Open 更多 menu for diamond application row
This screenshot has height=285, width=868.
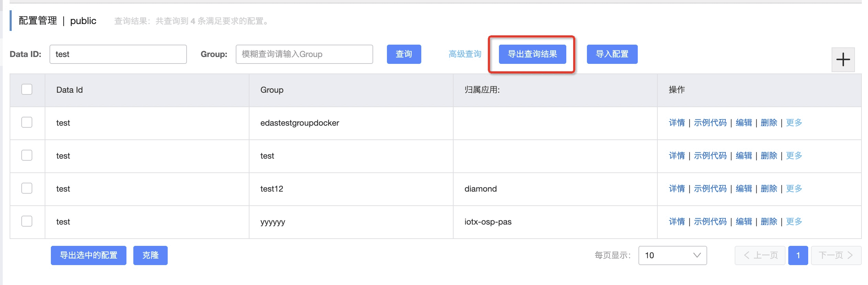coord(794,189)
